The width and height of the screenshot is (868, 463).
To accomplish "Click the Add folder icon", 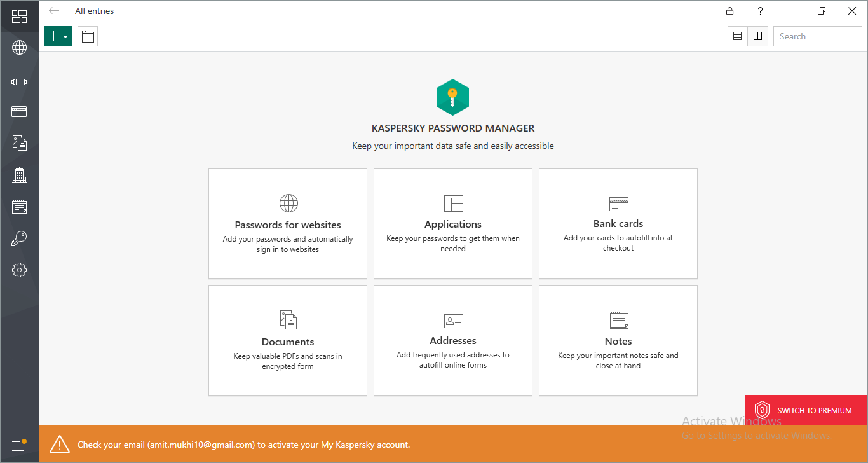I will (x=88, y=36).
